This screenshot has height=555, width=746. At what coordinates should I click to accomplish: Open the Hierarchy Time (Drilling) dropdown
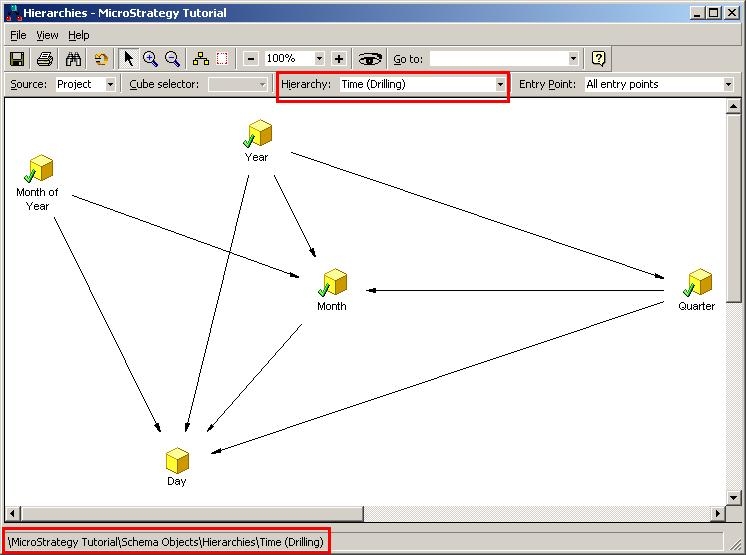(500, 85)
